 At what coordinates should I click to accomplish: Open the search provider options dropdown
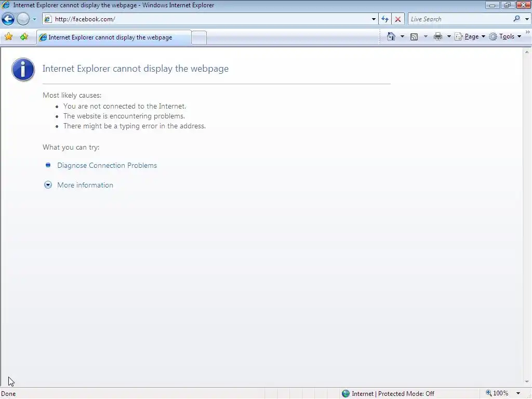[x=527, y=19]
